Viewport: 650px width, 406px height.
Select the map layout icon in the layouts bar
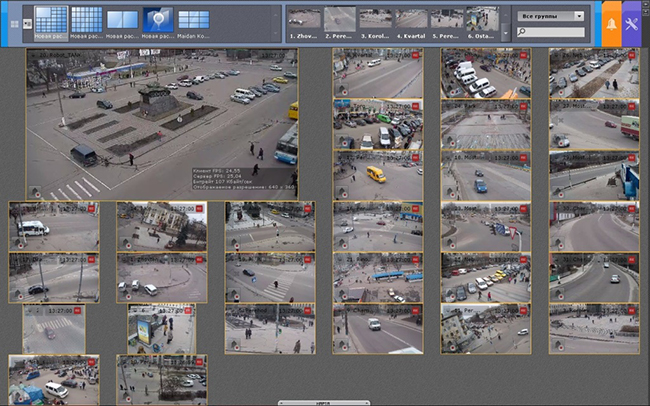[157, 18]
